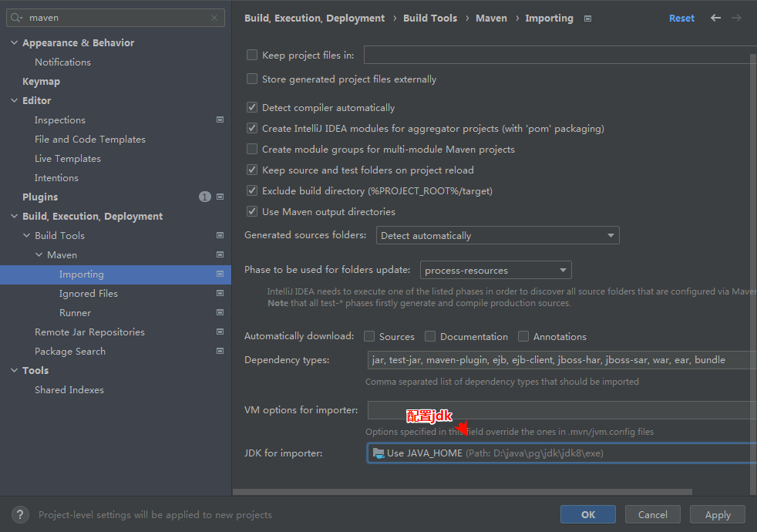The width and height of the screenshot is (757, 532).
Task: Click the horizontal scrollbar in settings panel
Action: 463,492
